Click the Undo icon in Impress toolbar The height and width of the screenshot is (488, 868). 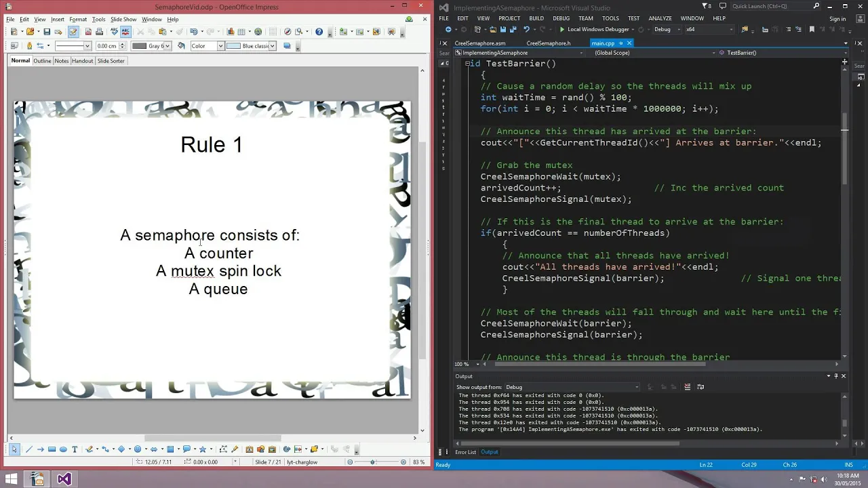click(193, 31)
